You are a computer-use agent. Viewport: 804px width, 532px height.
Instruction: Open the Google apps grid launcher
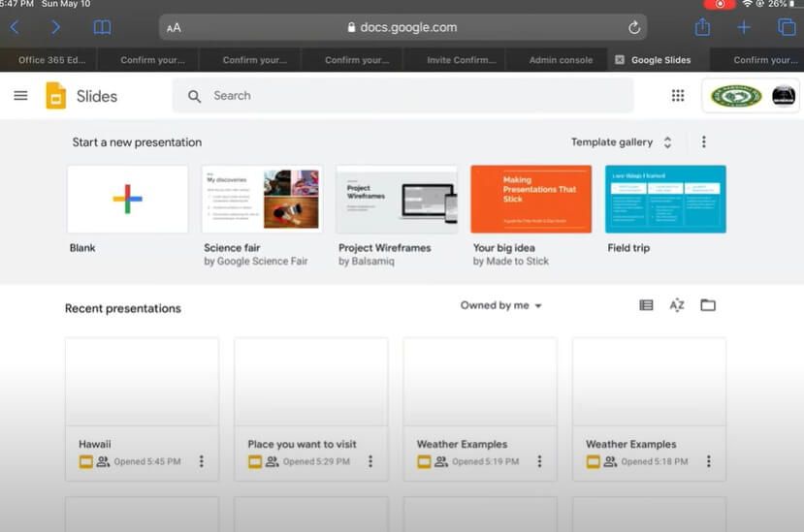coord(678,96)
